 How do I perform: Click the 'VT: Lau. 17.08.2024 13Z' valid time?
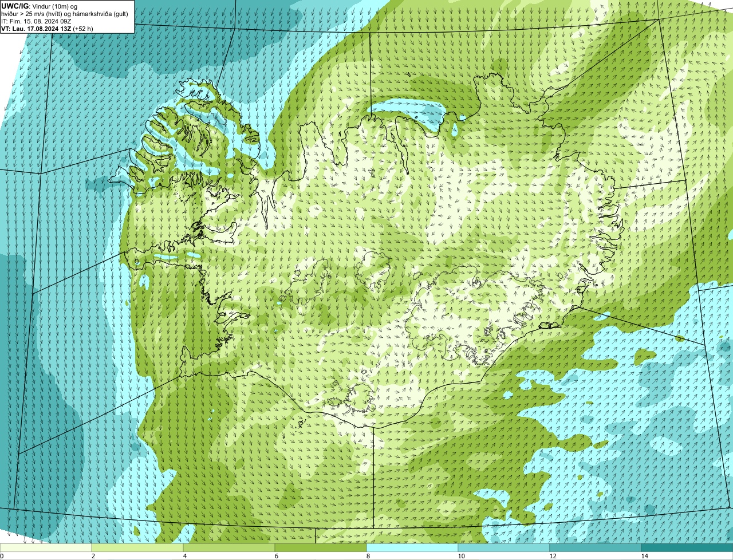click(36, 28)
